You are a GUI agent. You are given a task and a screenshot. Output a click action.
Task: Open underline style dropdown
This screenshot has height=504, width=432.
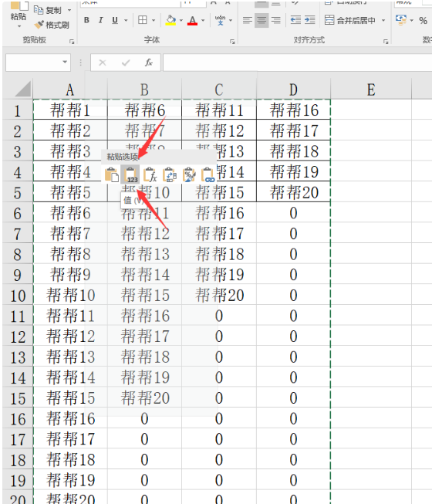tap(126, 20)
